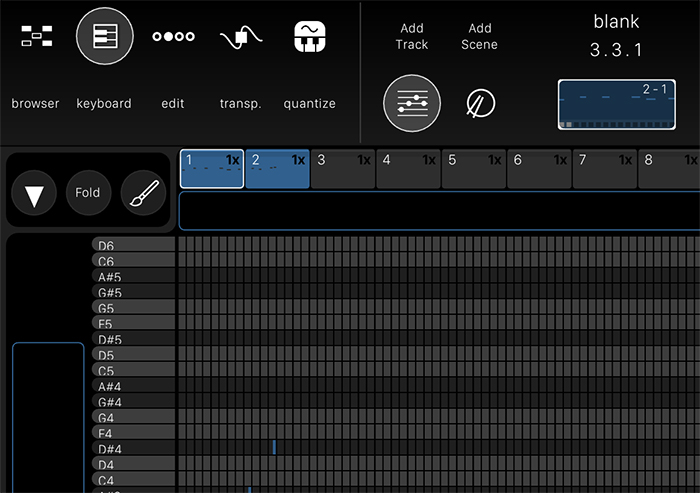700x493 pixels.
Task: Click the blank project name
Action: pos(616,21)
